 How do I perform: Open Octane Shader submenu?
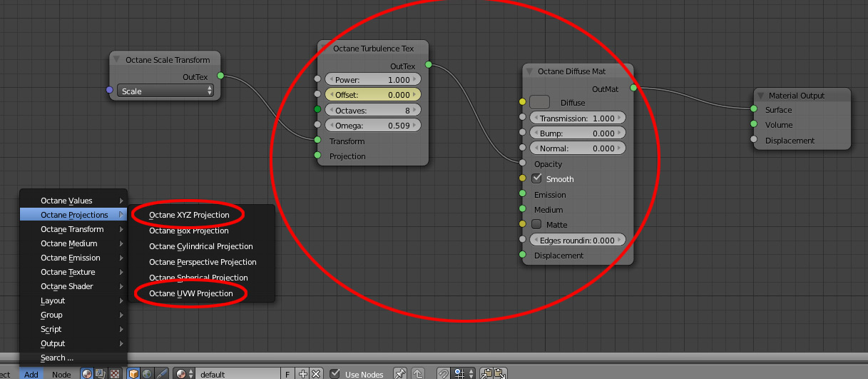coord(73,286)
